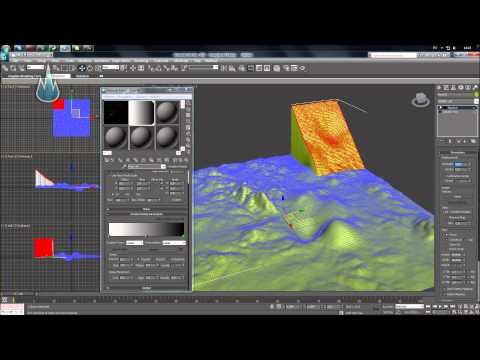Open the Named Selection Sets dropdown

coord(204,68)
